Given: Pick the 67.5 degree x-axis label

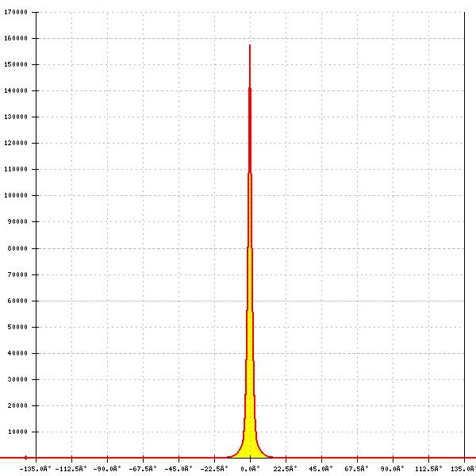Looking at the screenshot, I should point(357,469).
